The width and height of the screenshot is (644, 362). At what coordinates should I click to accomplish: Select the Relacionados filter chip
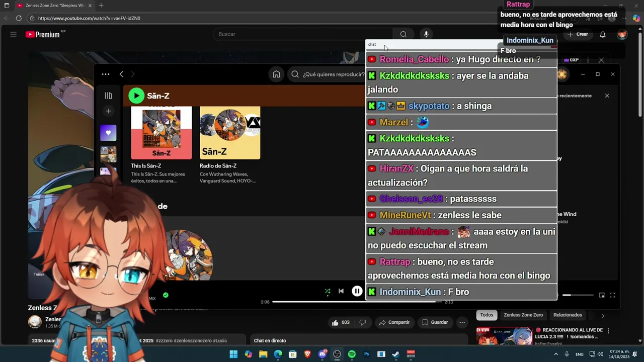[x=568, y=315]
